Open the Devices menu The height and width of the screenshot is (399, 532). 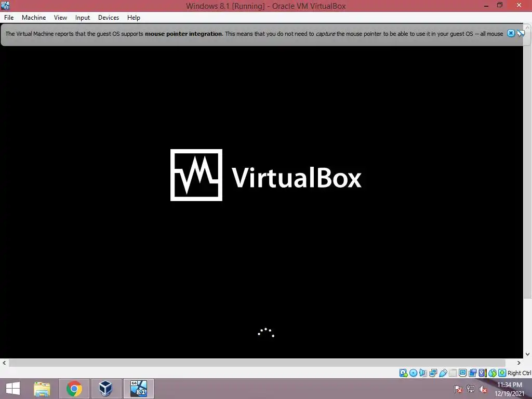coord(109,18)
